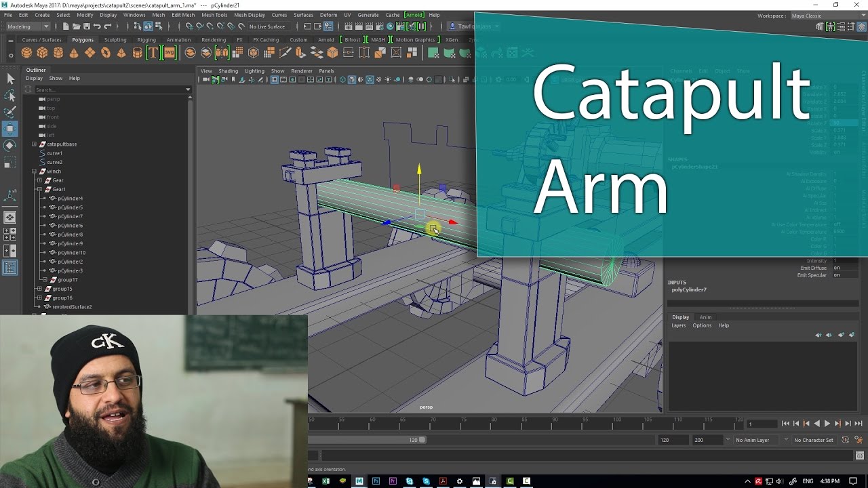Click the range slider end handle
The width and height of the screenshot is (868, 488).
(x=422, y=440)
